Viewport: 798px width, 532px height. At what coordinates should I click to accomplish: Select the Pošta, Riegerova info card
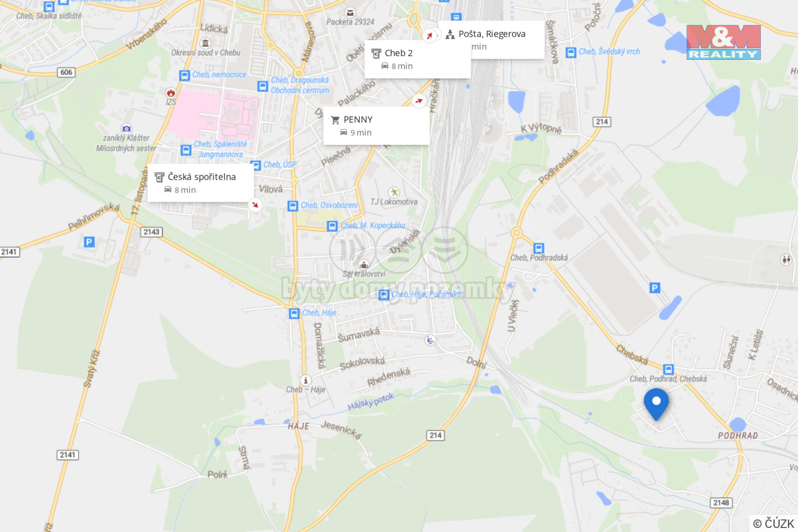(492, 40)
